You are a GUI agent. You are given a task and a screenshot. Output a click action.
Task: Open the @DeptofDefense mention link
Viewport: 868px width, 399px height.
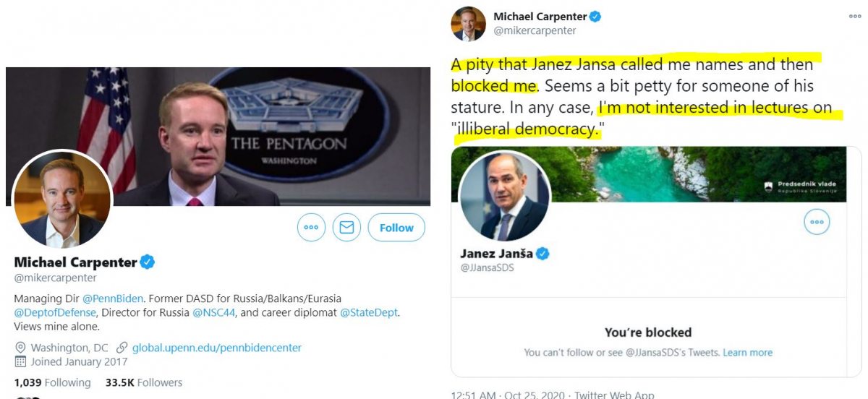click(x=55, y=312)
